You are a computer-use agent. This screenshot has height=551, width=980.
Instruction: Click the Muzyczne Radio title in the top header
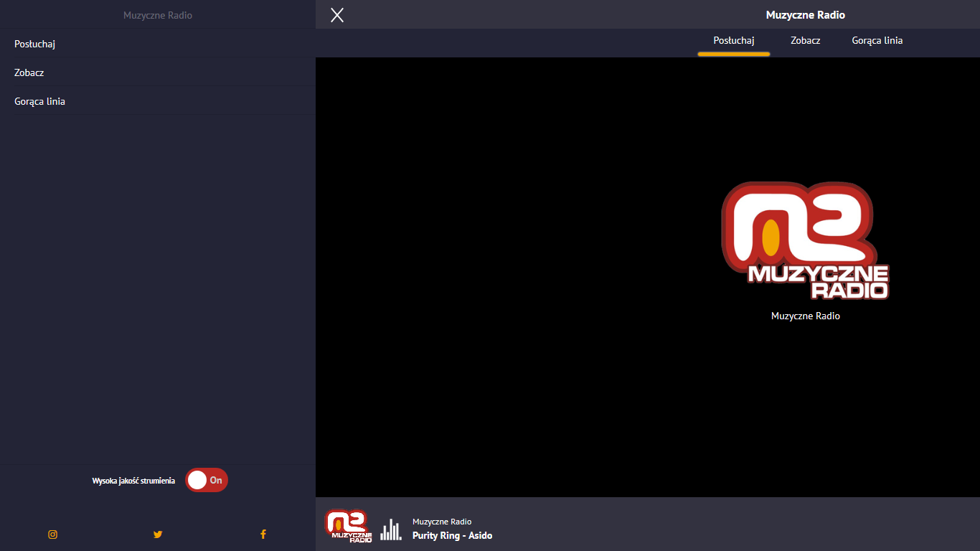pyautogui.click(x=806, y=15)
